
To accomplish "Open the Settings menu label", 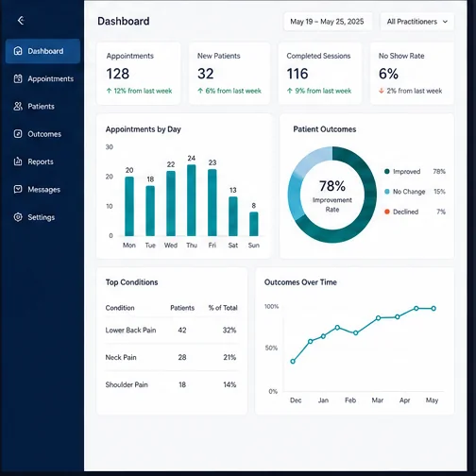I will click(42, 217).
